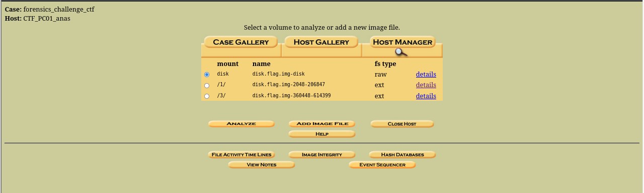Screen dimensions: 644x193
Task: Open details for disk.flag.img-360448-614399
Action: (x=426, y=96)
